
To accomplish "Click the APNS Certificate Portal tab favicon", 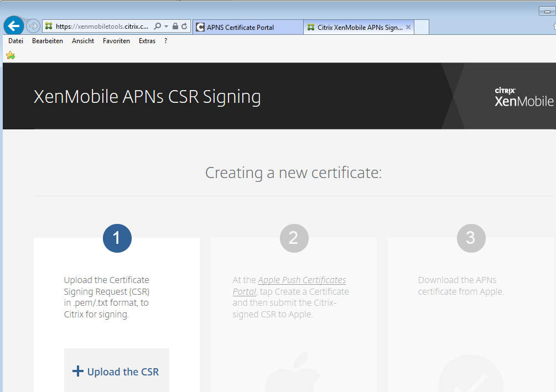I will 200,27.
